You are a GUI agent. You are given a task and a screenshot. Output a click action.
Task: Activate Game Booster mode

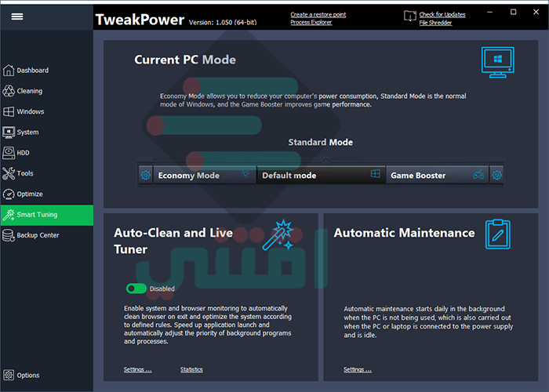[438, 175]
